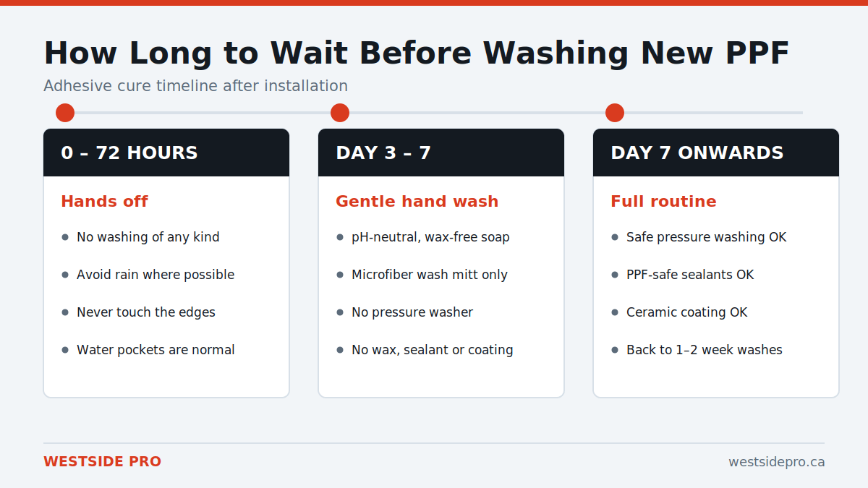The height and width of the screenshot is (488, 868).
Task: Click the red timeline dot above Day 7 Onwards
Action: pos(615,113)
